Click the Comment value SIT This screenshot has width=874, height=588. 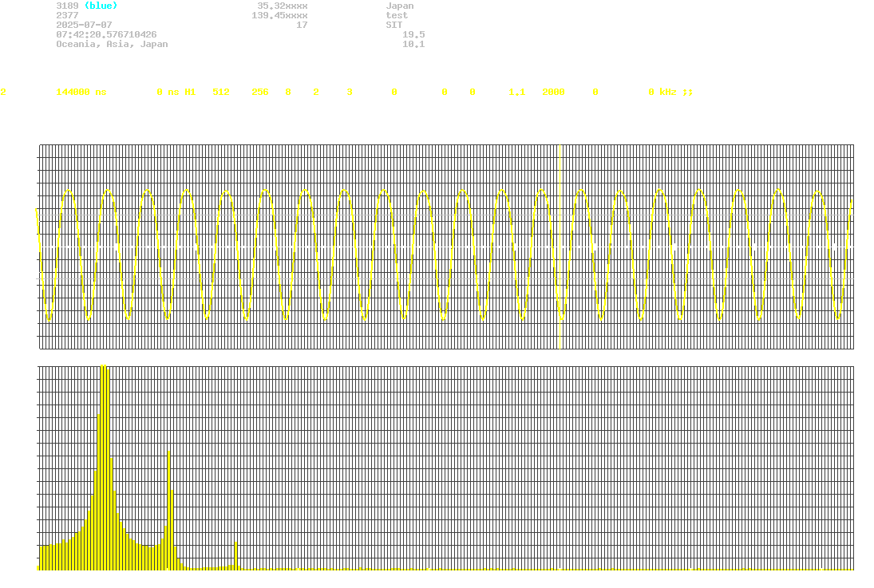(394, 25)
